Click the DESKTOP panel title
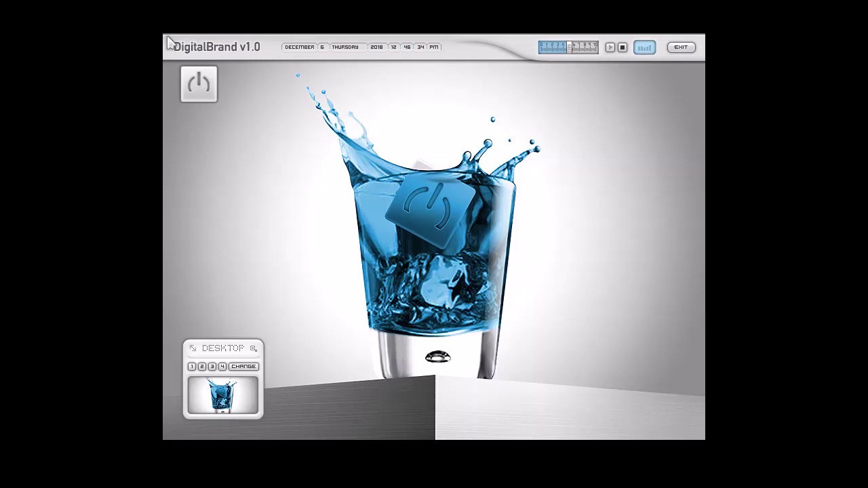Viewport: 868px width, 488px height. pos(222,348)
